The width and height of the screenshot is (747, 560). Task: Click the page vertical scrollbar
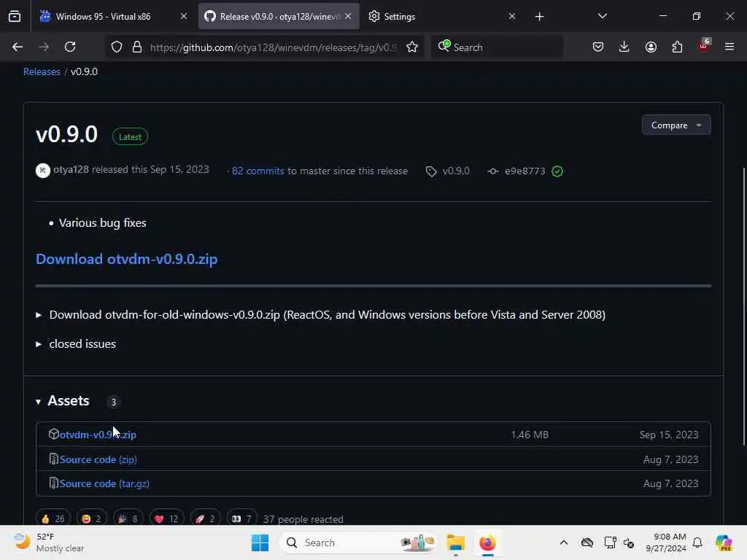coord(743,307)
